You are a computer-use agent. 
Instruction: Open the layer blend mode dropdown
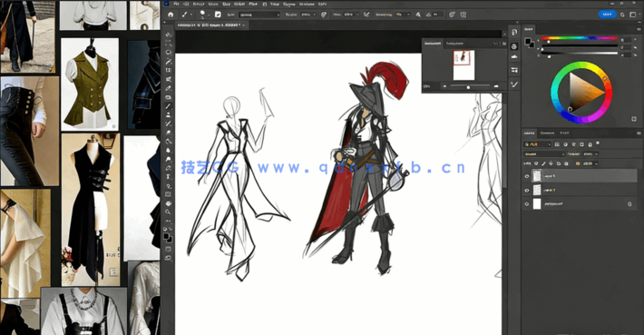544,154
